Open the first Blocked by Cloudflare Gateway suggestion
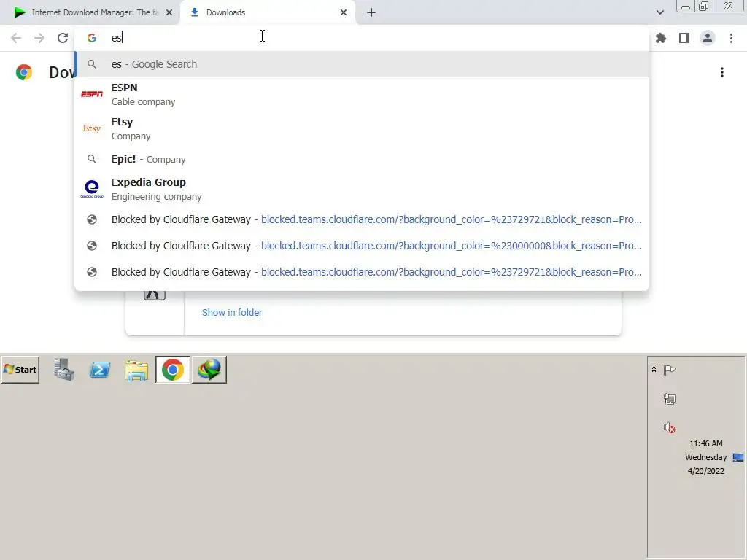Image resolution: width=747 pixels, height=560 pixels. [x=362, y=219]
